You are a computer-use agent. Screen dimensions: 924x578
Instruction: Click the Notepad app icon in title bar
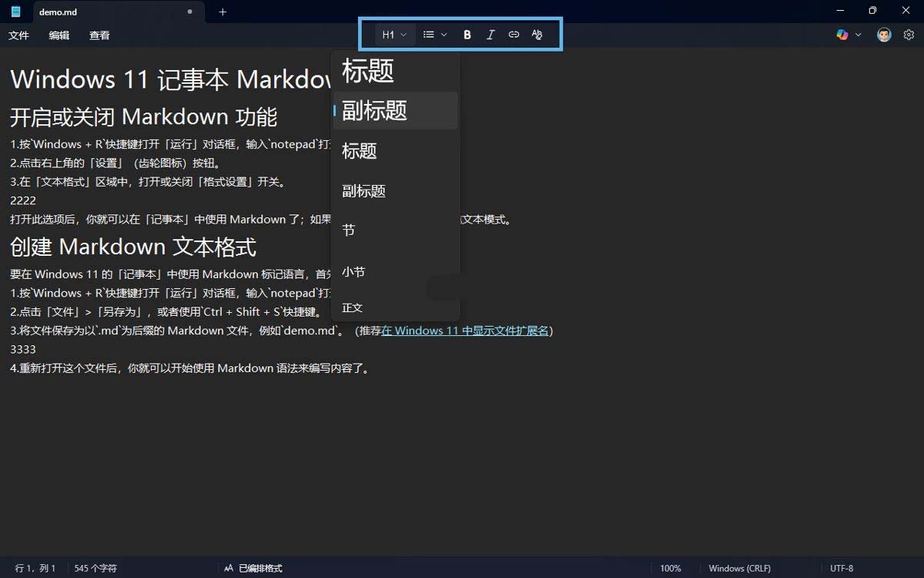coord(16,12)
